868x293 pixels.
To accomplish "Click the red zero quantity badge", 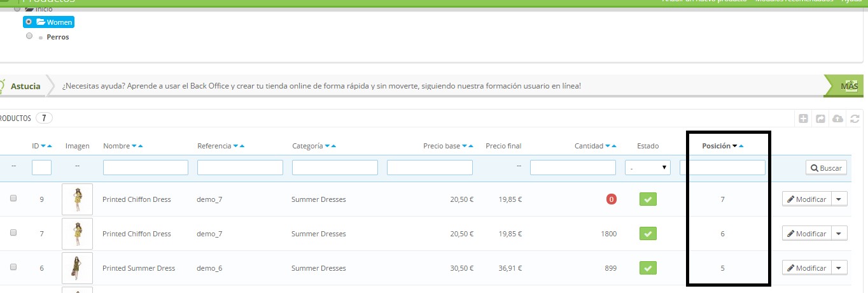I will coord(611,199).
